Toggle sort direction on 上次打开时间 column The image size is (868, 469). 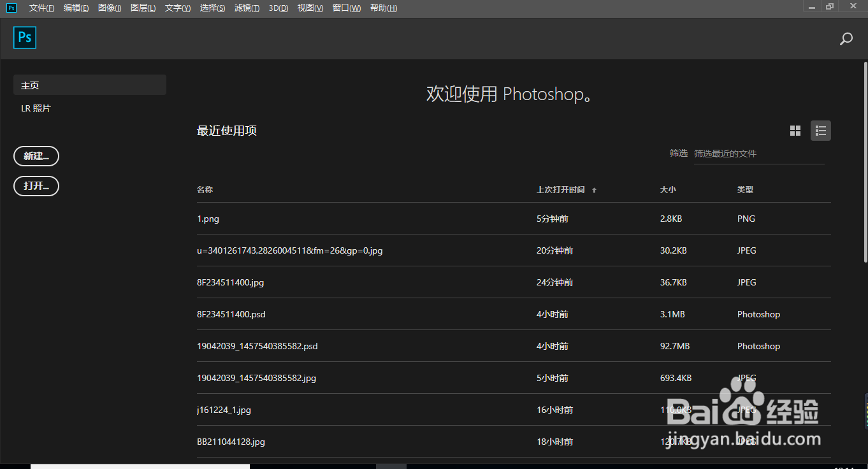(594, 189)
